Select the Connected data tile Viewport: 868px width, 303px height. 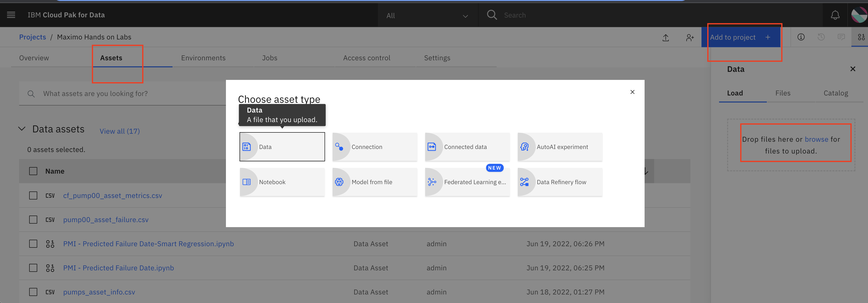click(467, 147)
